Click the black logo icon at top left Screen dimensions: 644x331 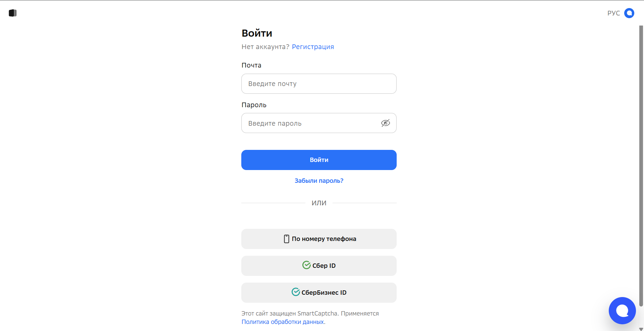tap(13, 13)
